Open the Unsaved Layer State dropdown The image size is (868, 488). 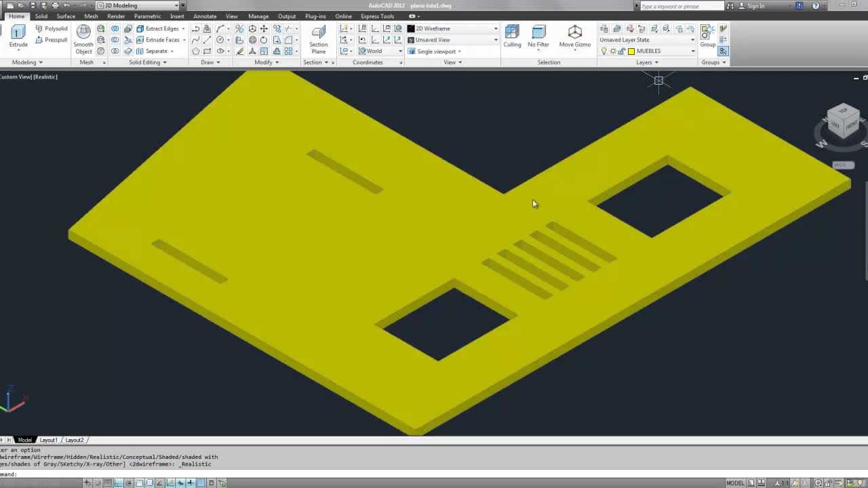(647, 40)
